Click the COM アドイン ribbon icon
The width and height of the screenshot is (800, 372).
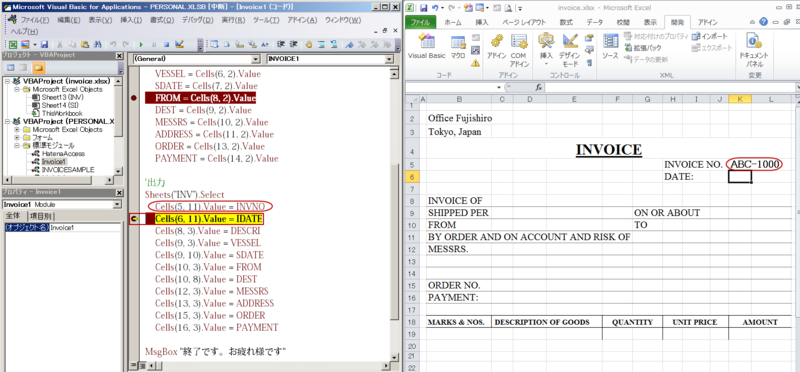tap(519, 50)
